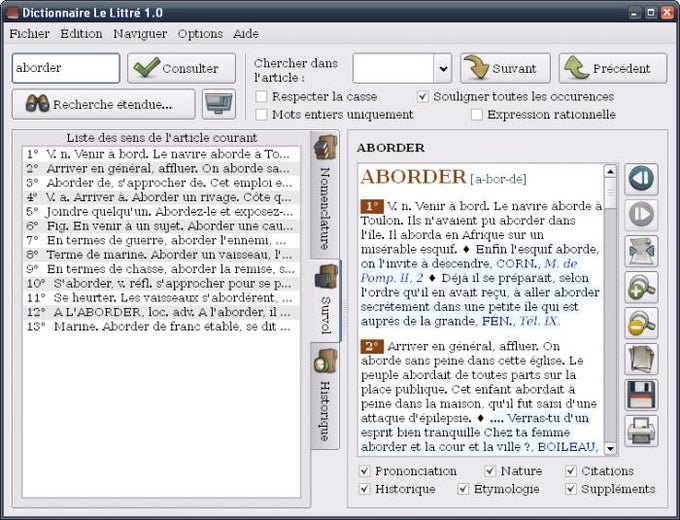Click the fit-to-width page icon
The height and width of the screenshot is (520, 680).
[x=641, y=251]
